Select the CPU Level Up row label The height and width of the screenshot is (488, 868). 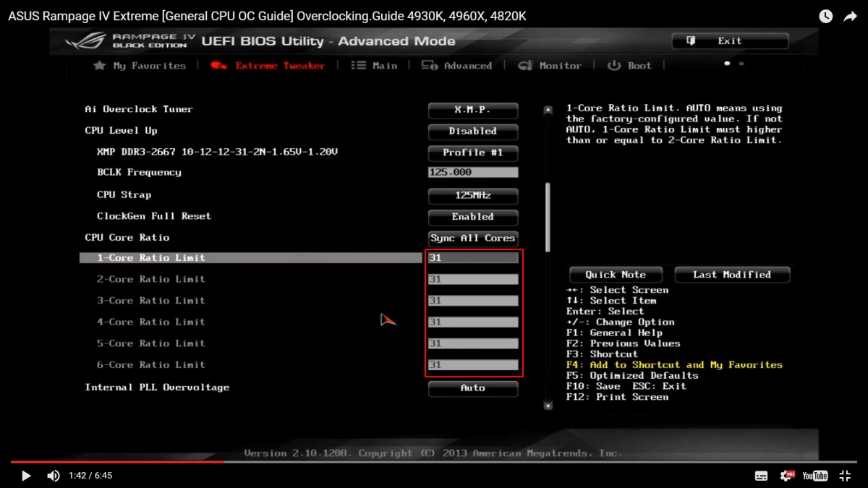[x=121, y=131]
